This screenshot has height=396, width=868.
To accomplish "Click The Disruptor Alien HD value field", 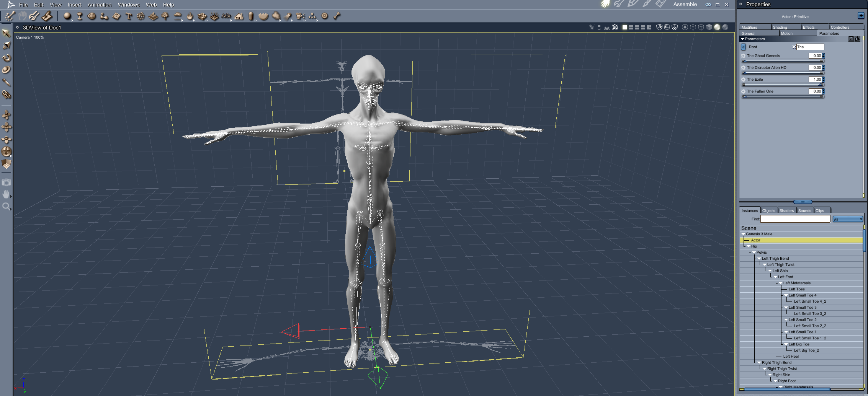I will pyautogui.click(x=815, y=68).
